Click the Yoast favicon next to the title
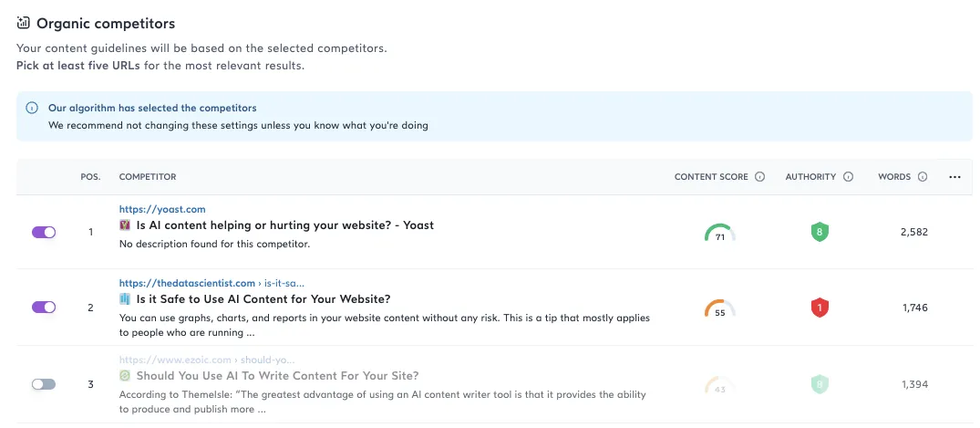Screen dimensions: 980x428 pyautogui.click(x=124, y=225)
